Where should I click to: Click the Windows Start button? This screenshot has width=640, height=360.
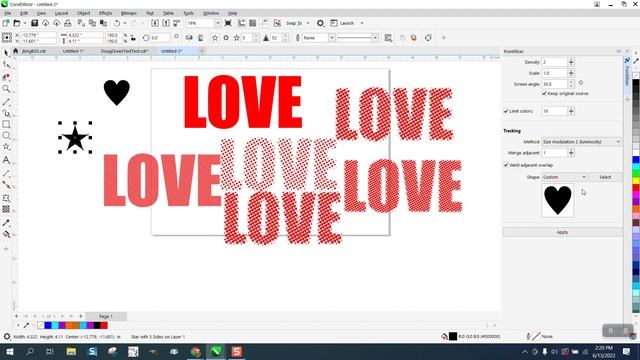click(x=9, y=351)
